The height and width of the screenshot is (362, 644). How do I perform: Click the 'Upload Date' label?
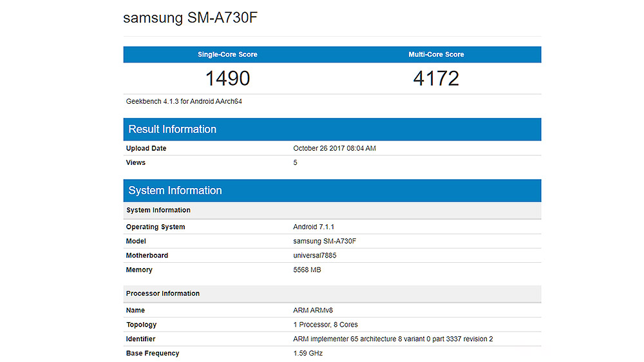click(146, 148)
